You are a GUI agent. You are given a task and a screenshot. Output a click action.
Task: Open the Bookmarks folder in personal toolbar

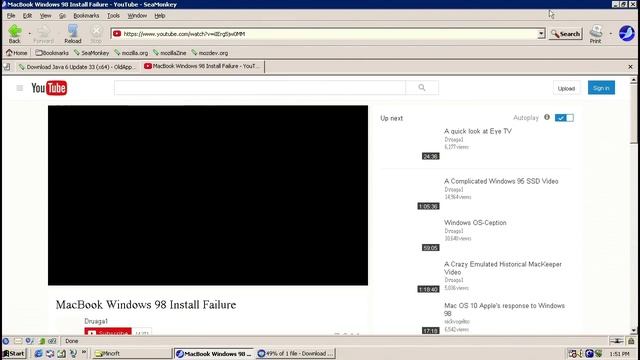[x=52, y=53]
